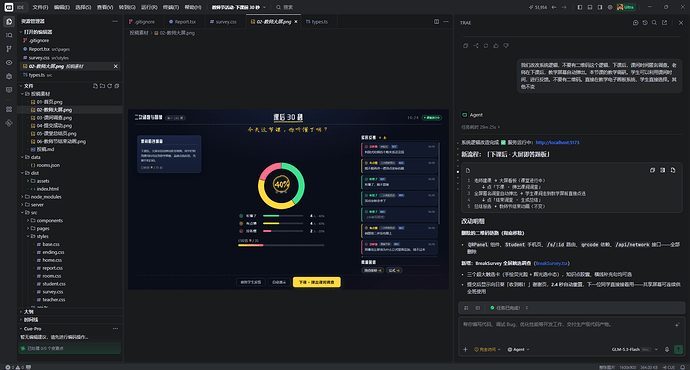Viewport: 690px width, 370px height.
Task: Open chat history in TRAE panel
Action: pos(645,22)
